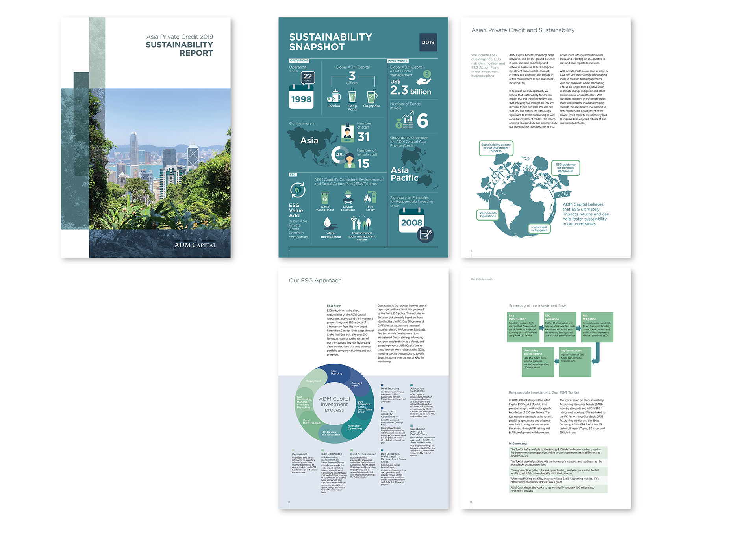This screenshot has width=756, height=535.
Task: Select the Labour conditions worker icon
Action: tap(348, 197)
